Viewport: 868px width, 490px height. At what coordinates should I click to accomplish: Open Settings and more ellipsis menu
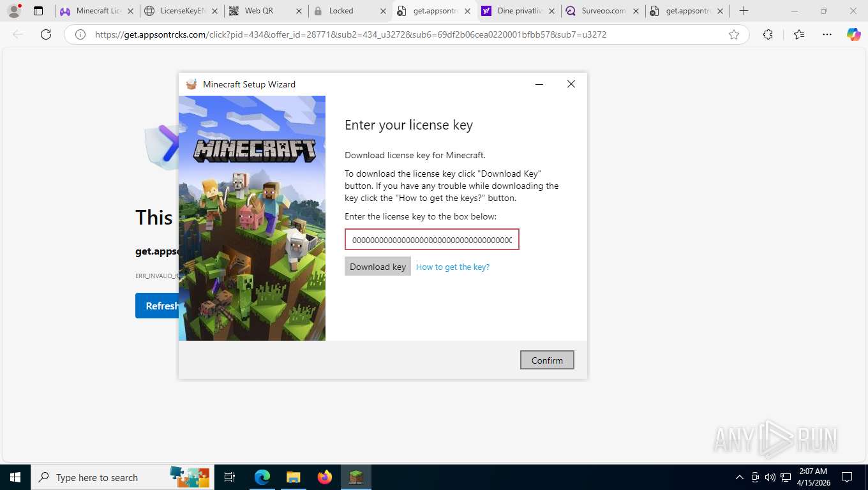point(827,34)
